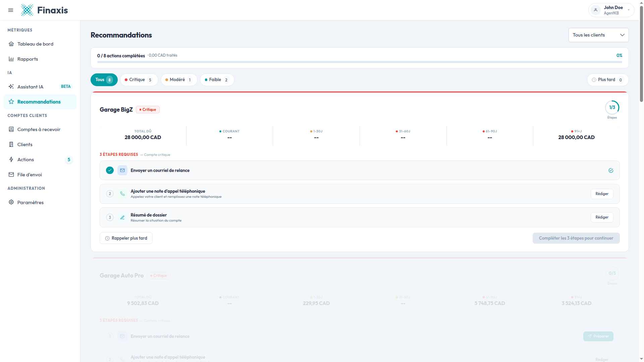This screenshot has height=362, width=644.
Task: Click the actions completed progress bar
Action: [x=360, y=62]
